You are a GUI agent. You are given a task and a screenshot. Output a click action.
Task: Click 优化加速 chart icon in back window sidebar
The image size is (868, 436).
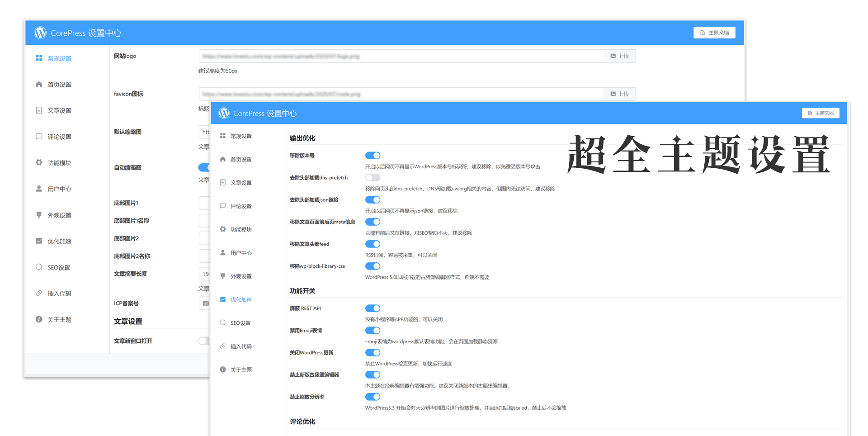pyautogui.click(x=39, y=241)
